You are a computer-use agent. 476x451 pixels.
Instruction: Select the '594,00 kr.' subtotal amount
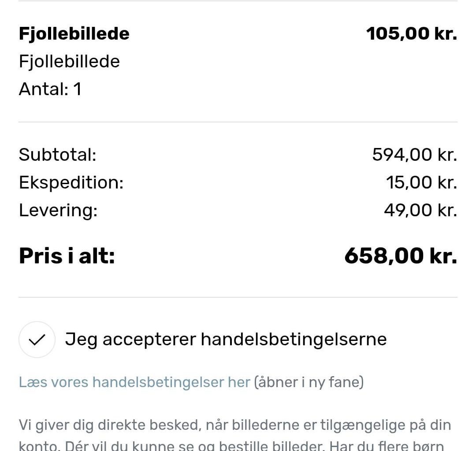(x=413, y=154)
